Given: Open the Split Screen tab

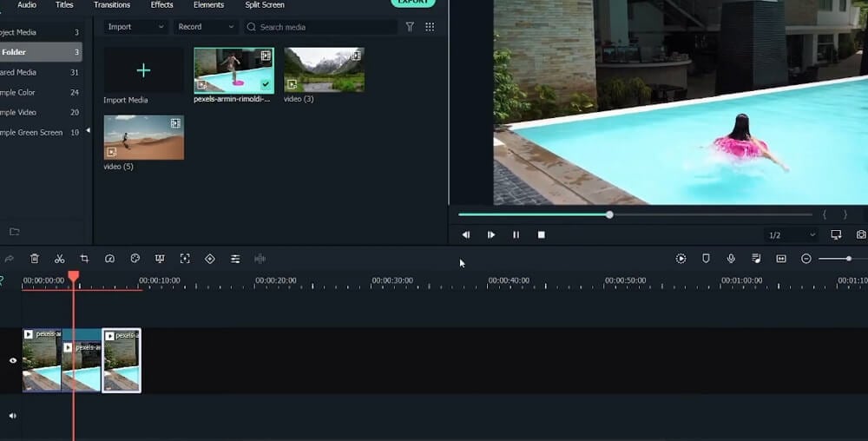Looking at the screenshot, I should point(265,5).
